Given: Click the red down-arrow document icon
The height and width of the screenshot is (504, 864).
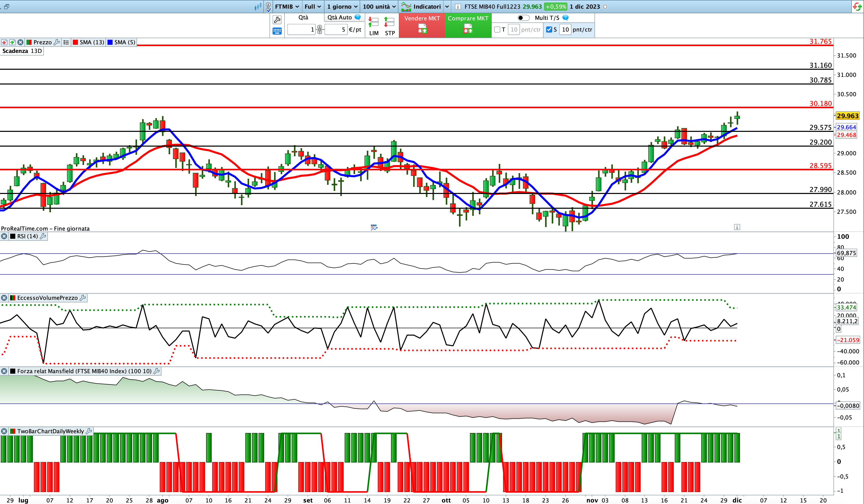Looking at the screenshot, I should tap(4, 42).
